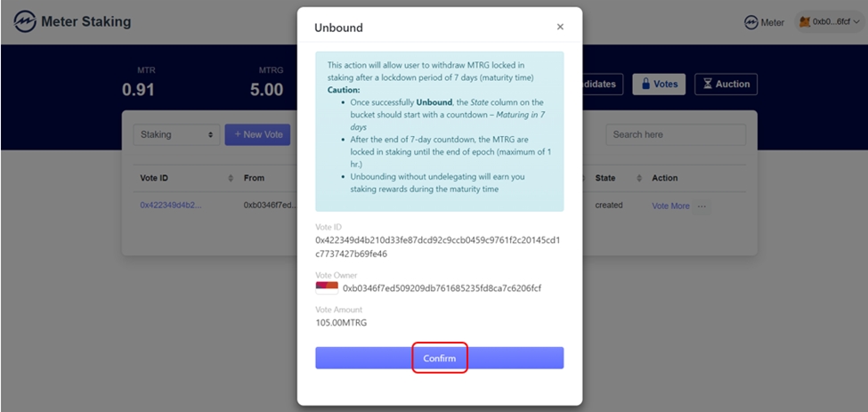The height and width of the screenshot is (412, 868).
Task: Click the Meter Staking logo icon
Action: (24, 21)
